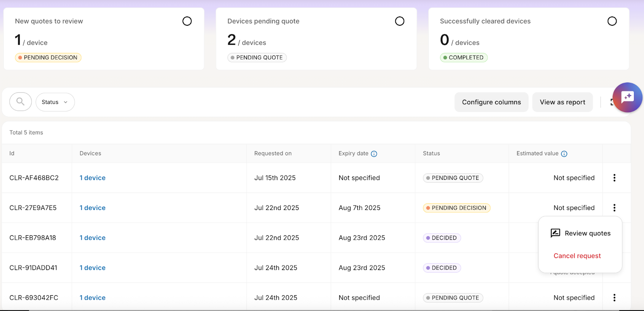Image resolution: width=644 pixels, height=311 pixels.
Task: Click the Estimated value info icon
Action: click(x=564, y=154)
